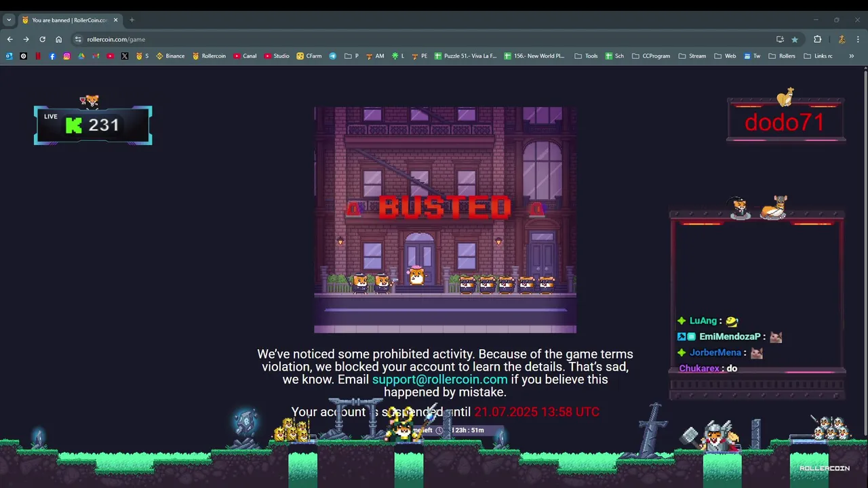Expand the CCProgram bookmark folder
Screen dimensions: 868x488
click(x=650, y=56)
